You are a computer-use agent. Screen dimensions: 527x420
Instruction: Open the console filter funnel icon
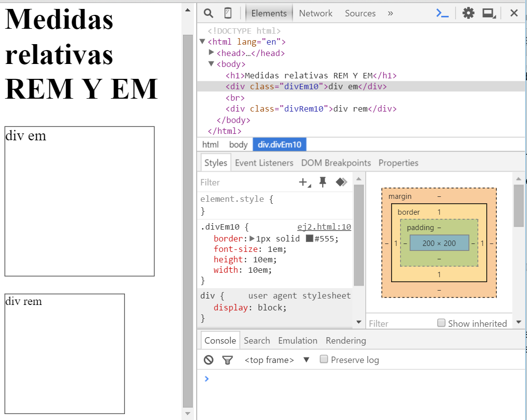pos(228,360)
